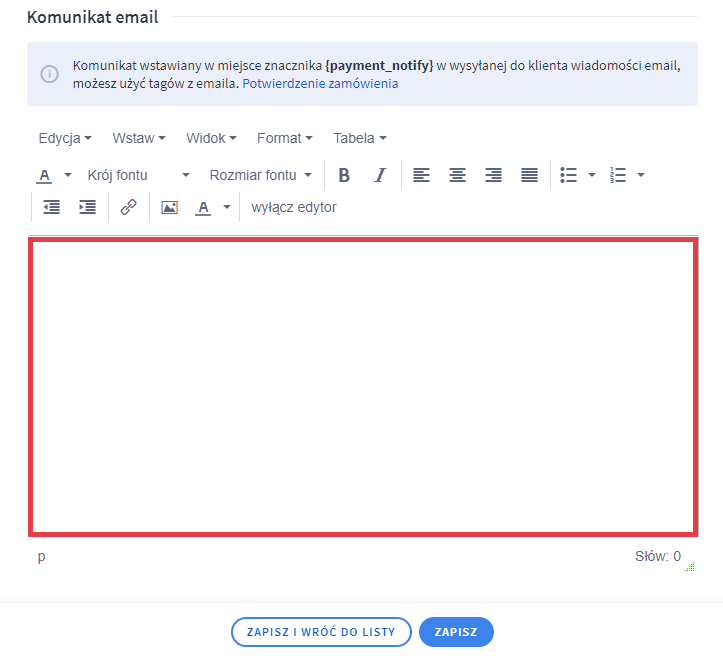The image size is (723, 661).
Task: Justify text alignment
Action: coord(529,175)
